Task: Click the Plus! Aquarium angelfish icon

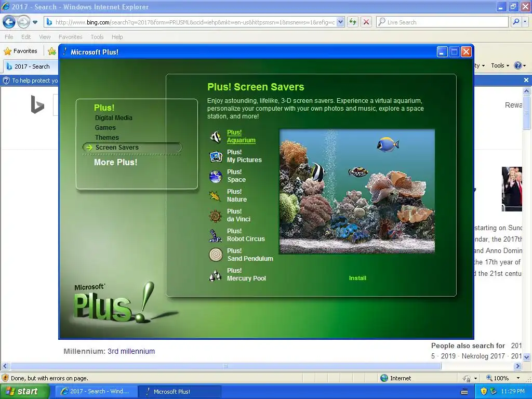Action: point(216,137)
